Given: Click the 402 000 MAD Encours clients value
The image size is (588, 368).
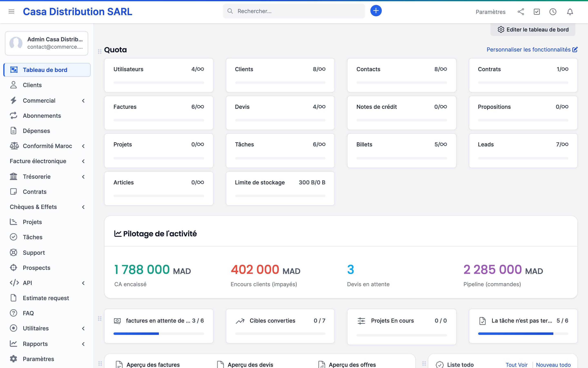Looking at the screenshot, I should click(x=265, y=270).
